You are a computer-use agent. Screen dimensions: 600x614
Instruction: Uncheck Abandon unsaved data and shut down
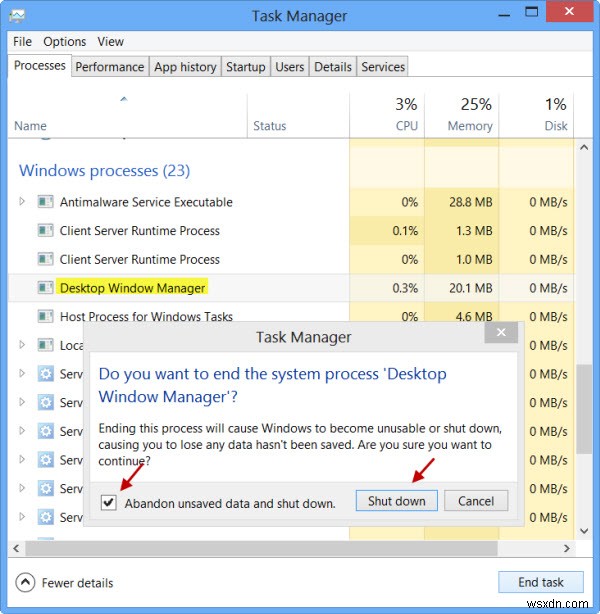pyautogui.click(x=108, y=502)
